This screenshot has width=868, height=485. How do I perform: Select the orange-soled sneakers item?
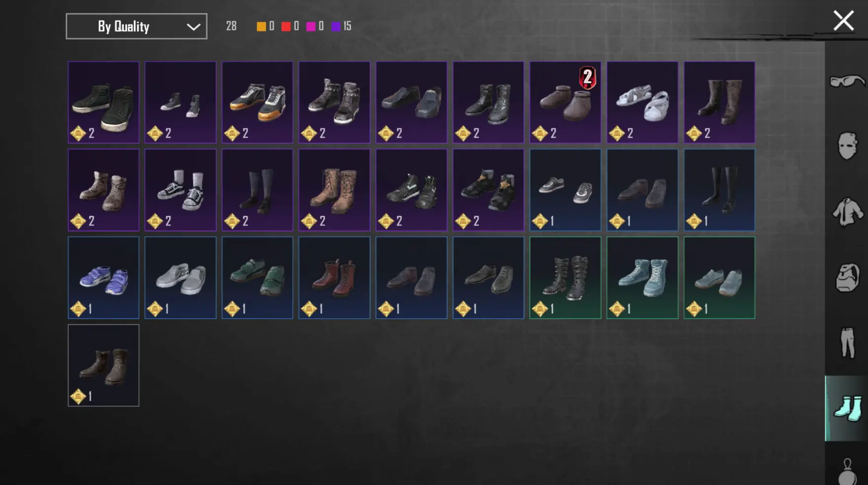257,102
